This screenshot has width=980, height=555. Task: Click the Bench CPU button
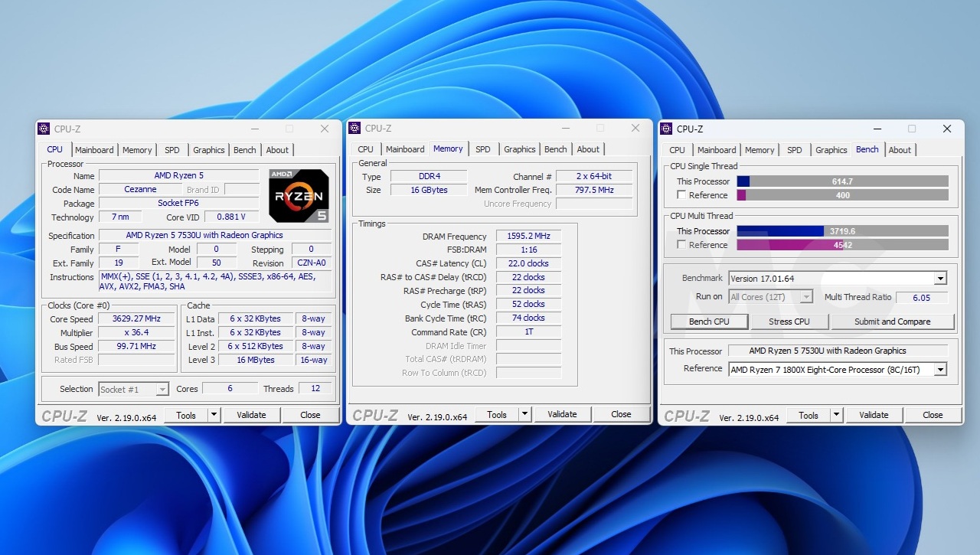(x=708, y=322)
